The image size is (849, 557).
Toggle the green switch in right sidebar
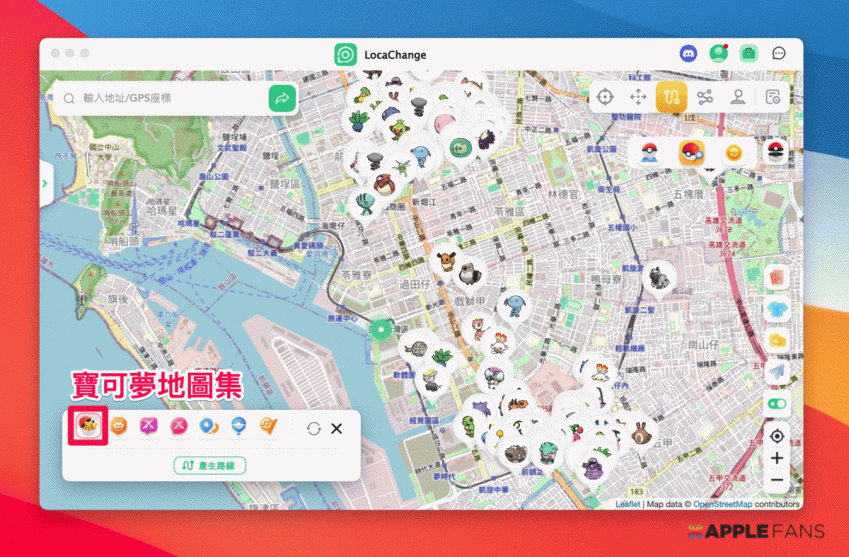[777, 404]
